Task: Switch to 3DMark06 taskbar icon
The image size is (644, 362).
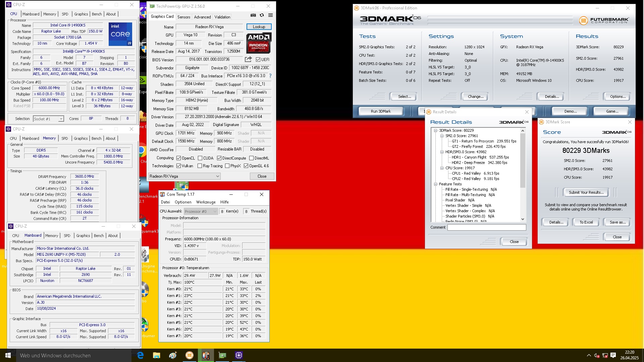Action: click(189, 355)
